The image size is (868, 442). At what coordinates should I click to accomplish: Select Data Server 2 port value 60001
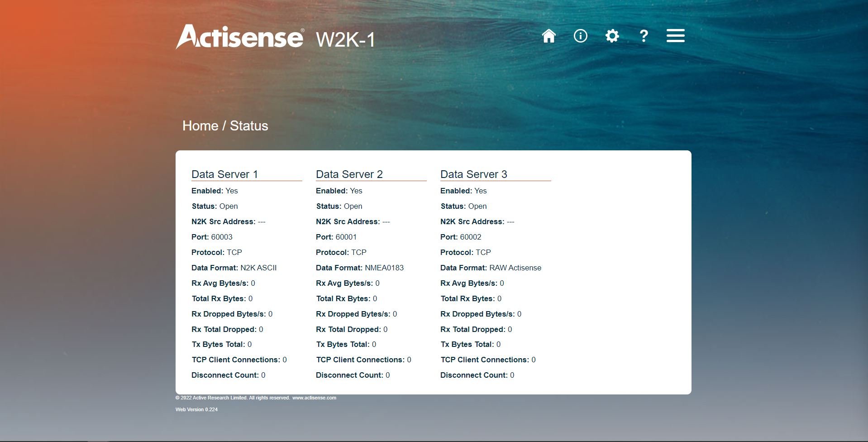346,237
